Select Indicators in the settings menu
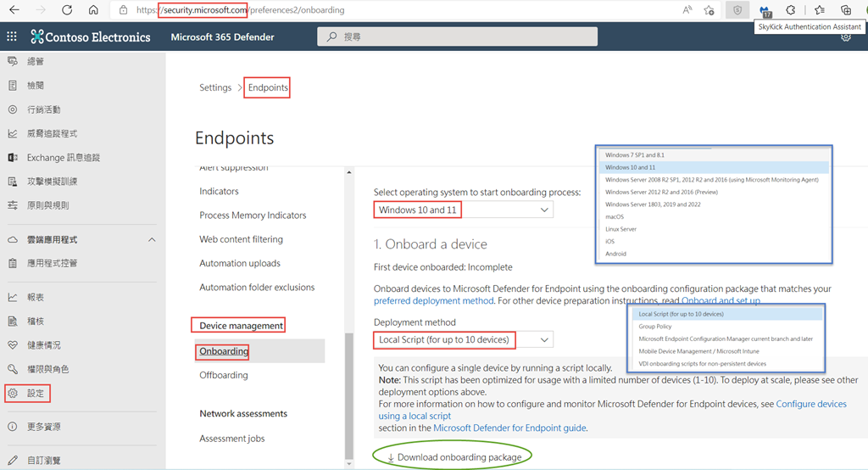The image size is (868, 470). pos(219,191)
